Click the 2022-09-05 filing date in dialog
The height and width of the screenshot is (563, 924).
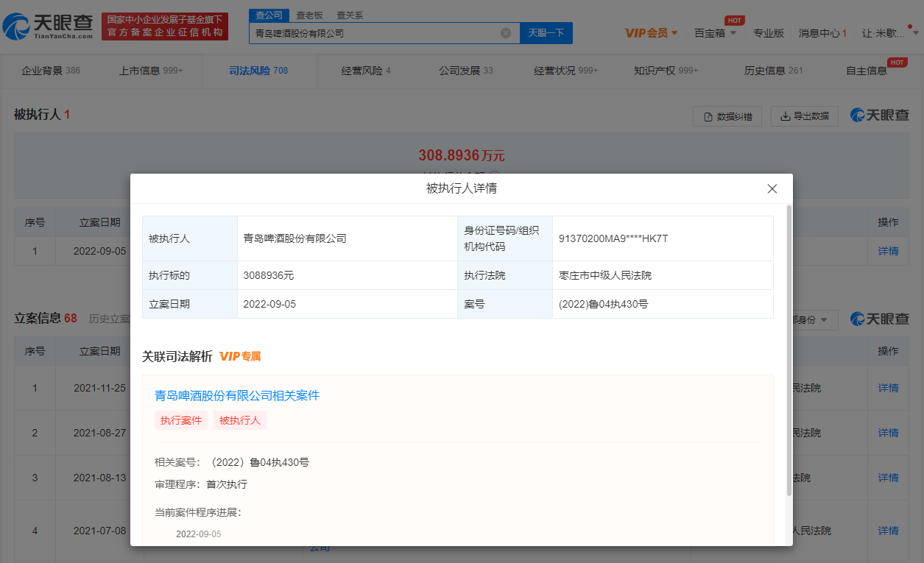click(269, 304)
